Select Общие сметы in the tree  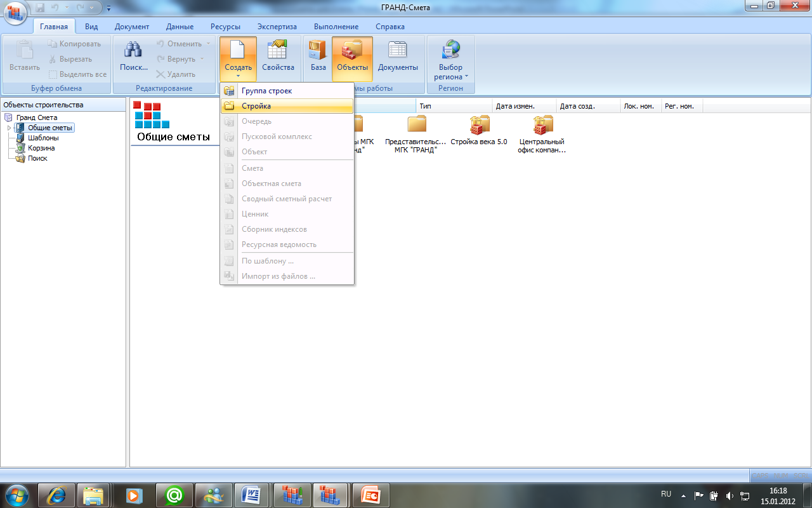50,128
